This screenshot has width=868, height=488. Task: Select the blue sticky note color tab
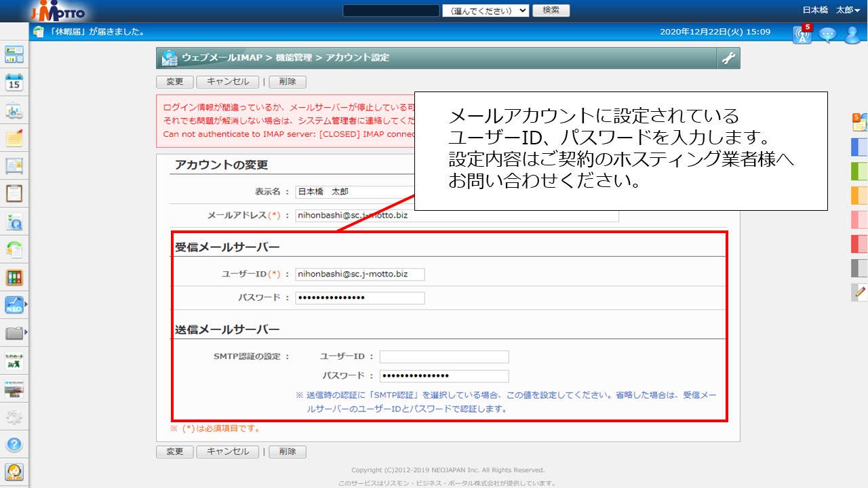coord(859,147)
